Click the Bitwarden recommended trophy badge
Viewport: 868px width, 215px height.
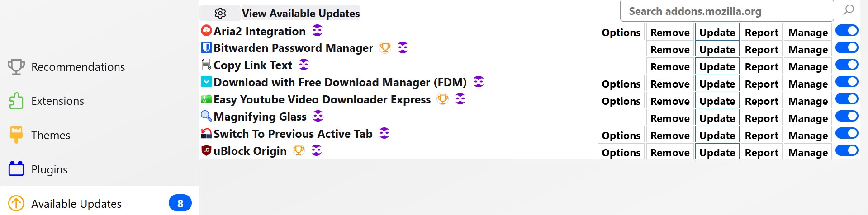pyautogui.click(x=385, y=47)
